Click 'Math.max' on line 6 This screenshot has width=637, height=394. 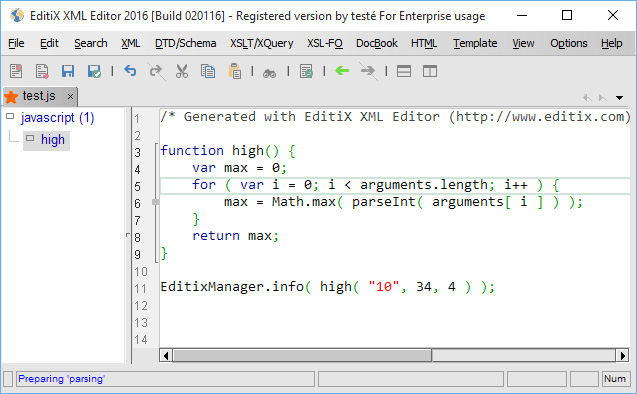(x=304, y=201)
